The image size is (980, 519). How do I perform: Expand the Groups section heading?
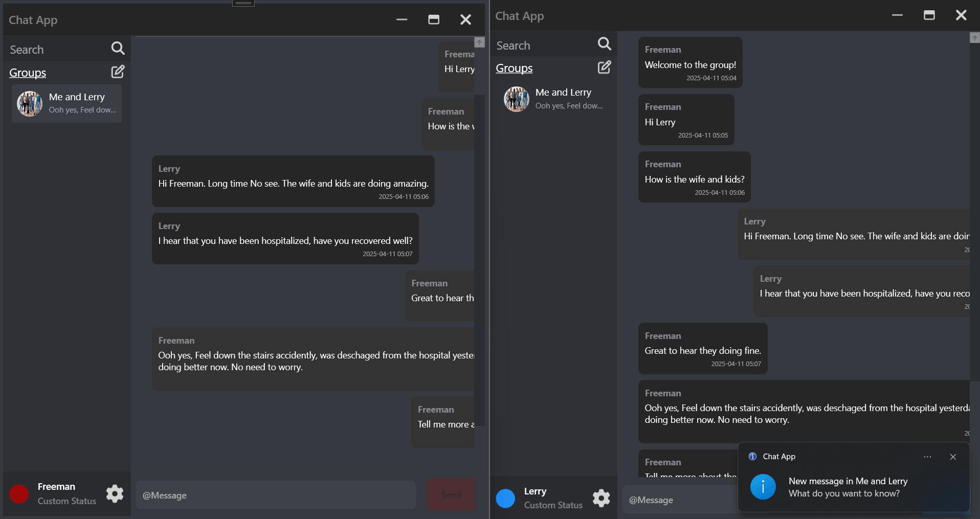pos(27,72)
